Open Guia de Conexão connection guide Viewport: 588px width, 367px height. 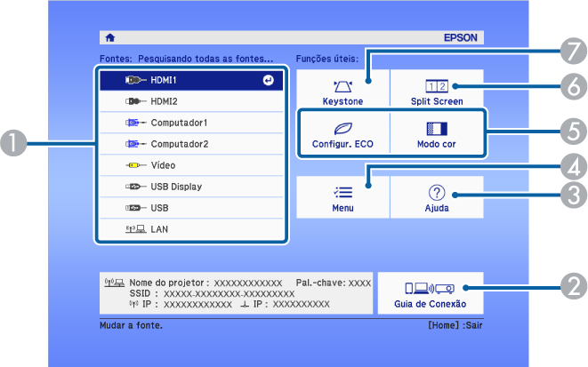point(430,292)
